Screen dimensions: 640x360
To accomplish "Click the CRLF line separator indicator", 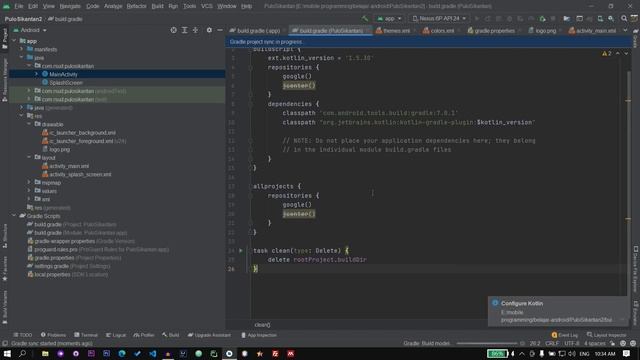I will tap(552, 343).
